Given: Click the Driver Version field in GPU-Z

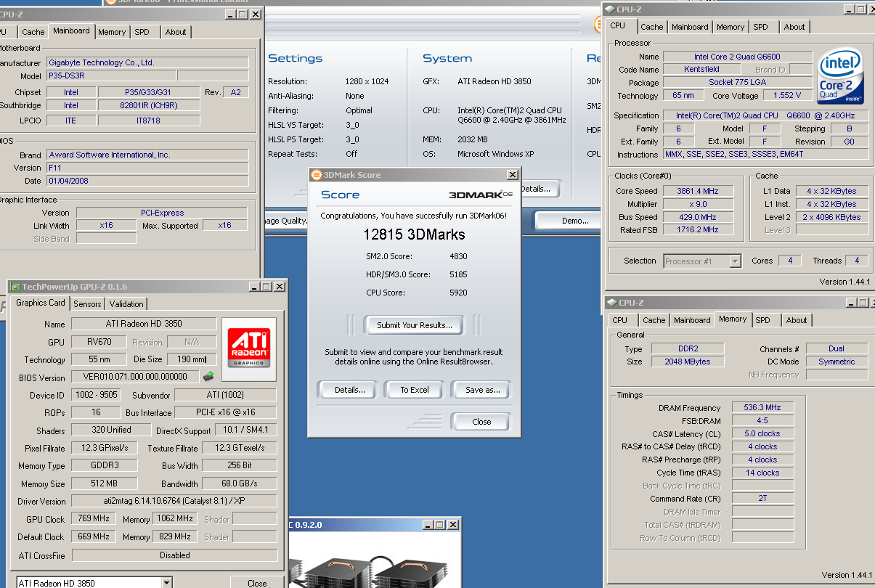Looking at the screenshot, I should pyautogui.click(x=174, y=501).
